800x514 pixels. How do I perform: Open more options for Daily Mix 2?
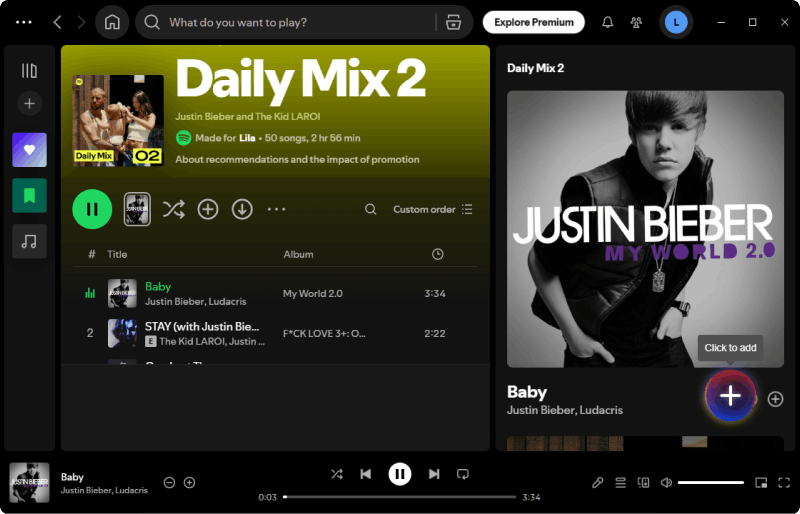(x=277, y=209)
